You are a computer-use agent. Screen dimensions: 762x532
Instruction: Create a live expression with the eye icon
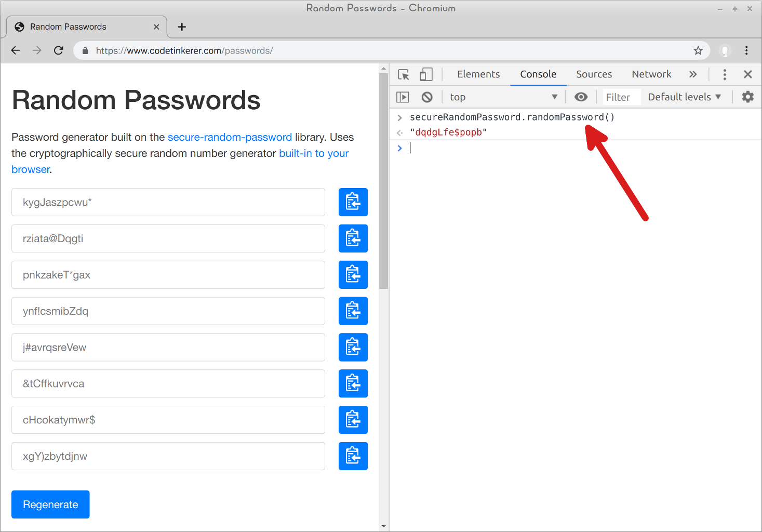pos(581,97)
